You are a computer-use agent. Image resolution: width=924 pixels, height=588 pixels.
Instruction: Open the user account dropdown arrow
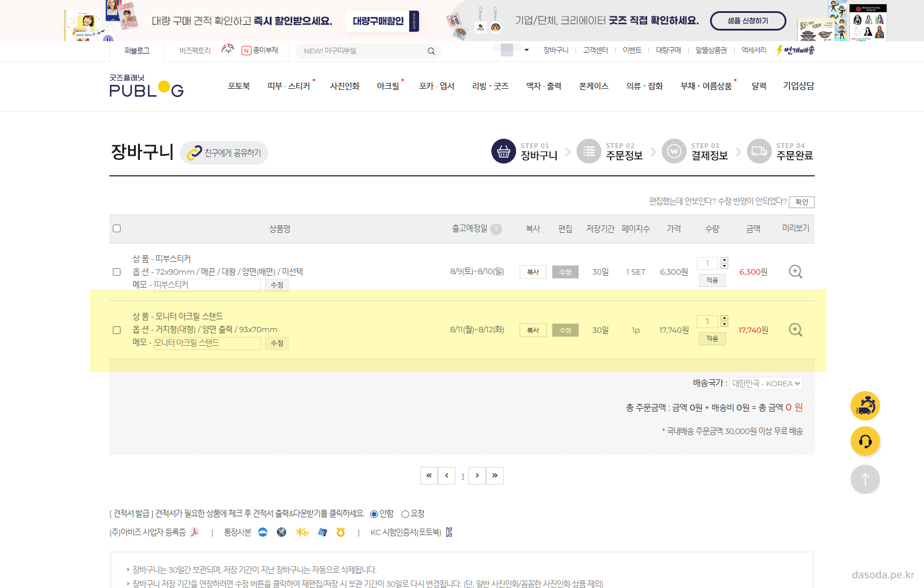click(527, 50)
